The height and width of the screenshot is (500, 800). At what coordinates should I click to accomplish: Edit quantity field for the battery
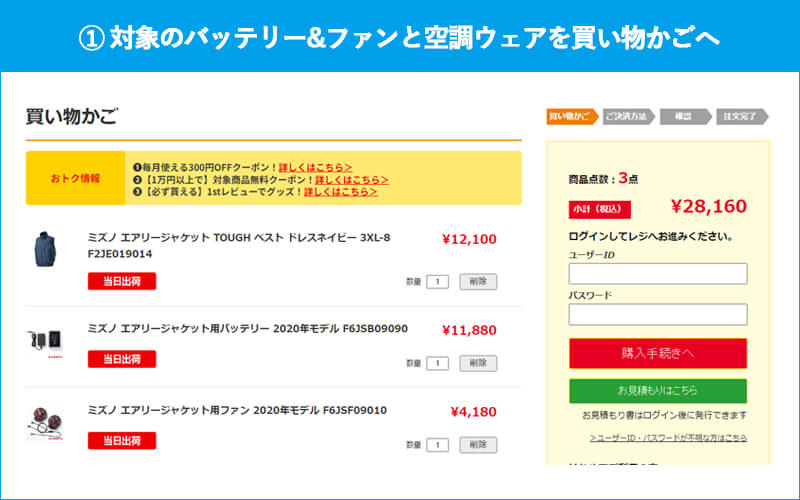point(437,363)
